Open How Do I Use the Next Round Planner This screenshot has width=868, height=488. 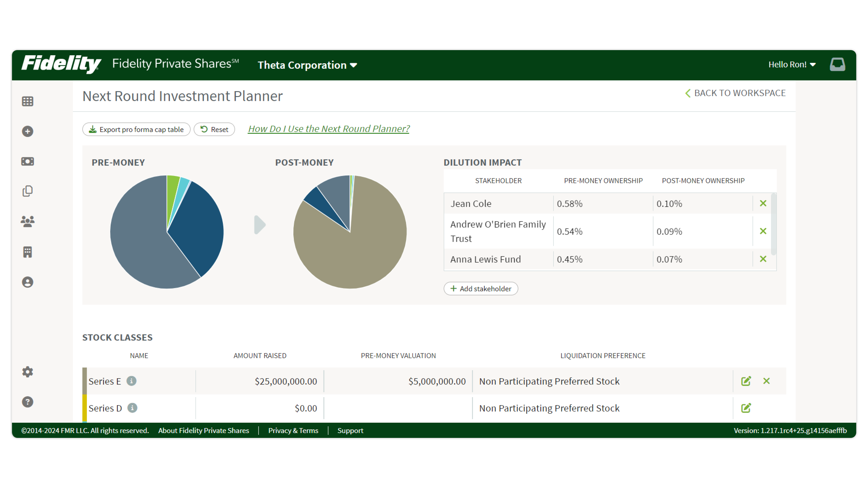click(329, 129)
